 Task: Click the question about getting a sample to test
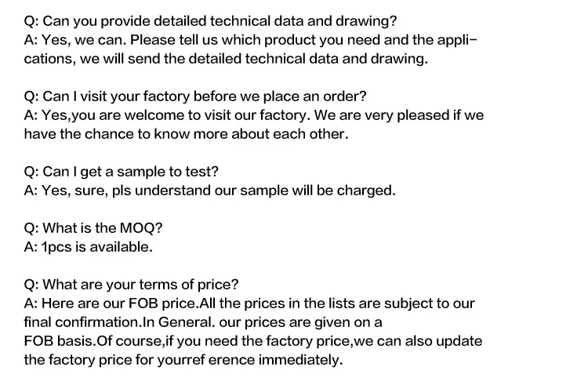[122, 172]
